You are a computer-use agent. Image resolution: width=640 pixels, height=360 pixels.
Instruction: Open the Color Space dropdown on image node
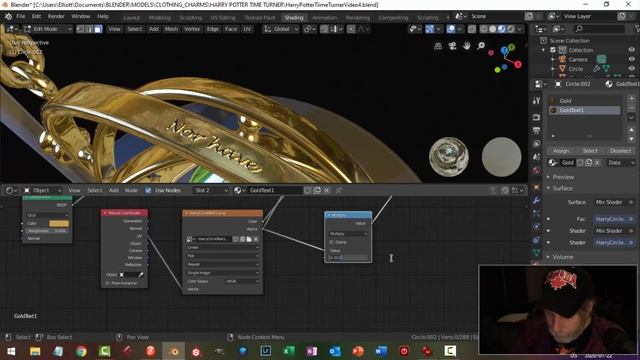pyautogui.click(x=242, y=281)
